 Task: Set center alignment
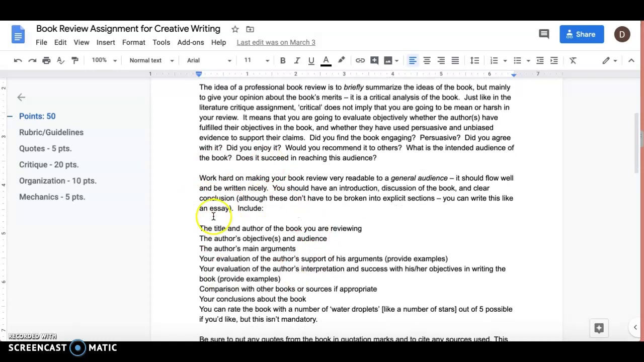[x=427, y=60]
